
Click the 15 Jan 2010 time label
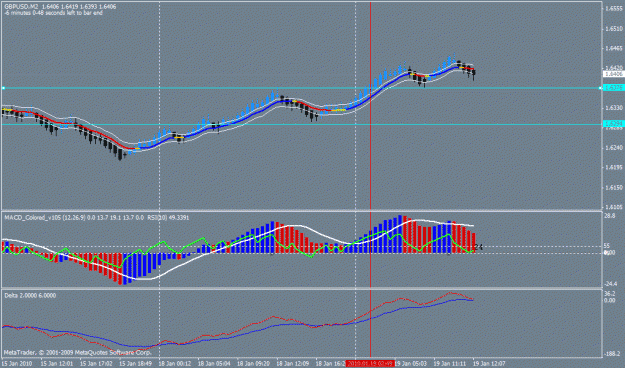(x=17, y=364)
